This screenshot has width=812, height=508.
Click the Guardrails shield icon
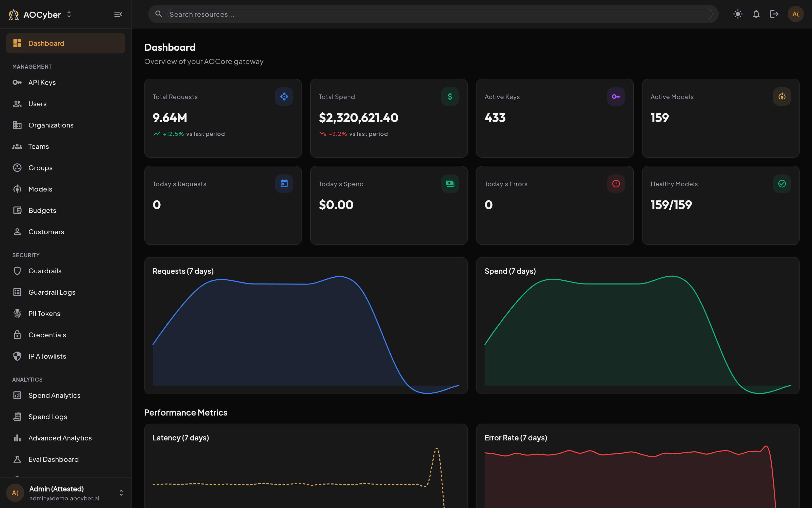17,271
